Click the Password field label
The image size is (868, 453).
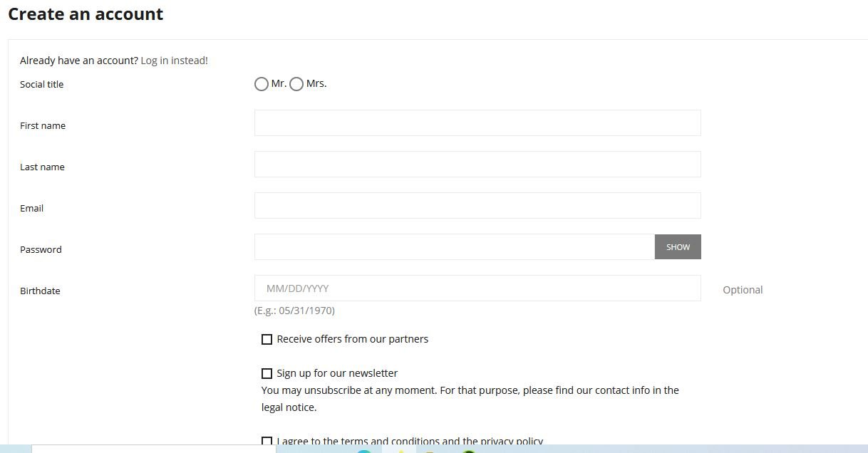[41, 249]
